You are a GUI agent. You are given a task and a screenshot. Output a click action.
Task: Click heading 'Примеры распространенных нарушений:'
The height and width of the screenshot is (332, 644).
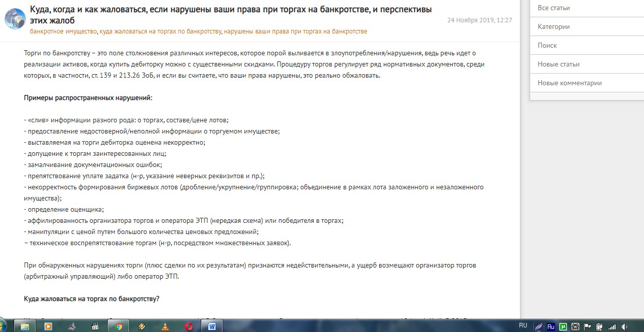point(88,98)
